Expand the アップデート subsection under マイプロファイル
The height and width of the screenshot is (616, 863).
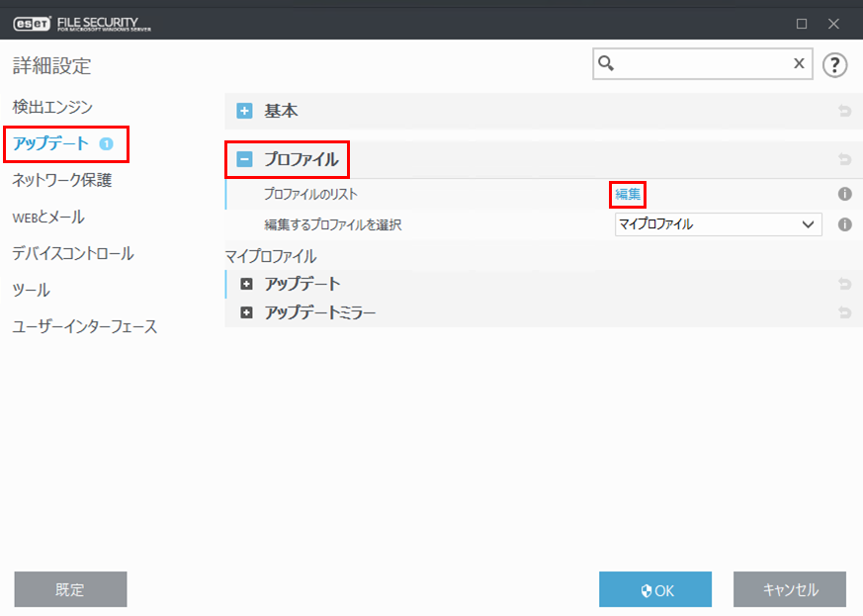tap(247, 285)
